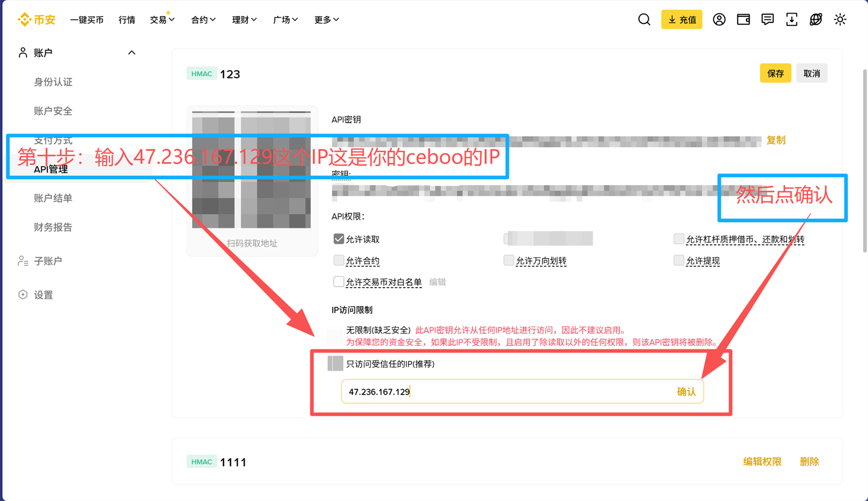
Task: Click 删除 for key 1111
Action: (809, 461)
